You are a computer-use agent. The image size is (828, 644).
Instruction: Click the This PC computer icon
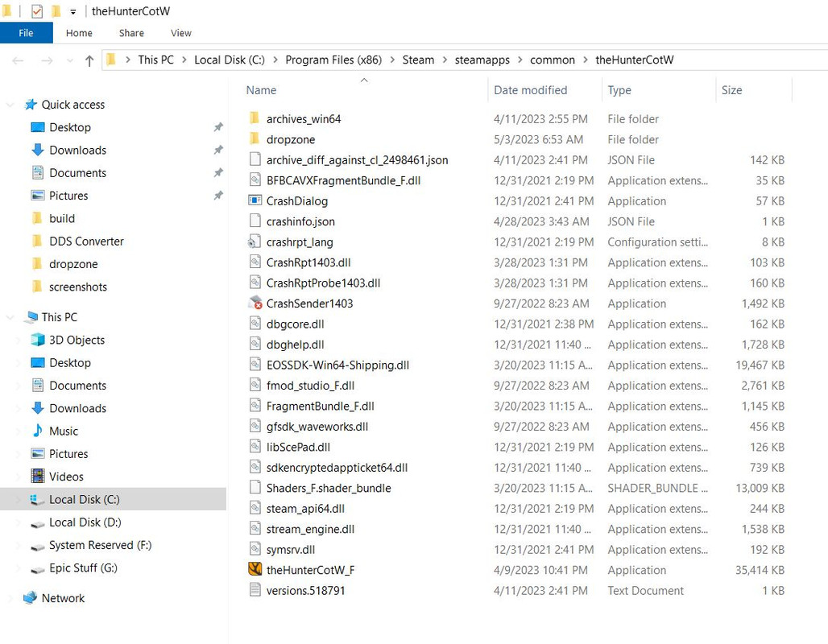(x=31, y=316)
